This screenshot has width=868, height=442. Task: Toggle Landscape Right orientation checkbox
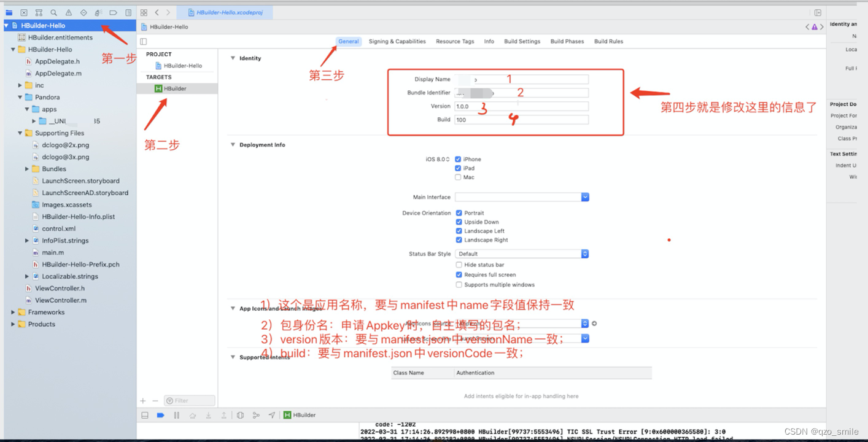pos(459,240)
